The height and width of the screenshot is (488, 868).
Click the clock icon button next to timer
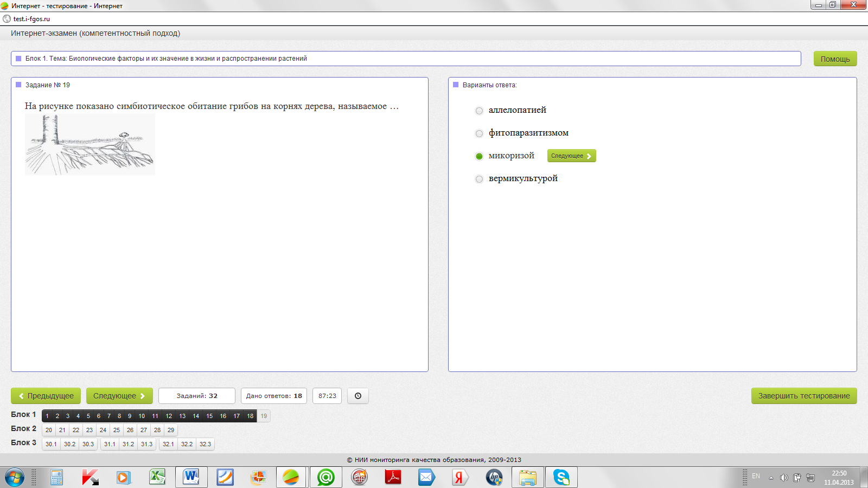(x=358, y=396)
